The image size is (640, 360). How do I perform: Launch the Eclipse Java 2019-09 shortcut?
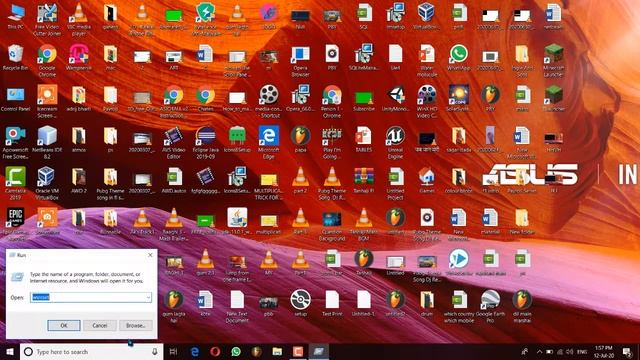tap(205, 142)
